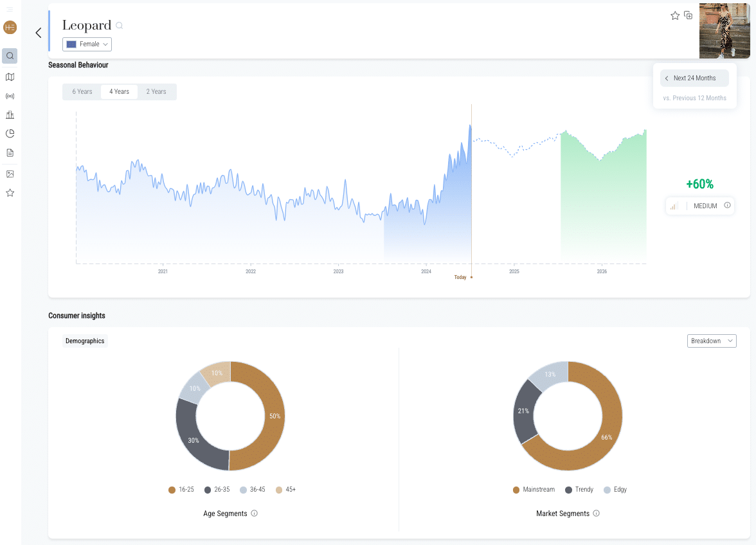
Task: Click the add-to-collection icon beside the star
Action: (688, 15)
